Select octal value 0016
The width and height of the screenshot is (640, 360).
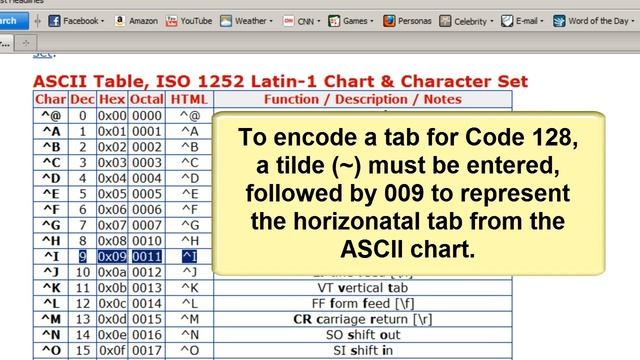pyautogui.click(x=147, y=335)
